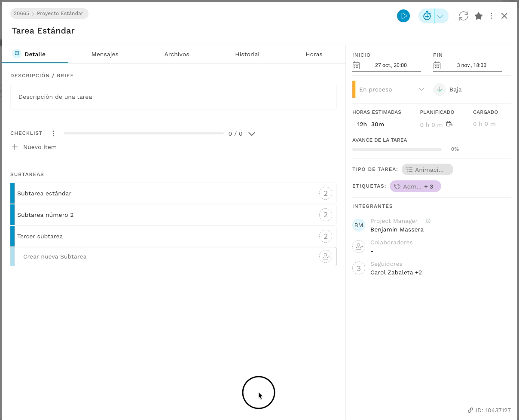Click the members badge on Tercer subtarea
Viewport: 519px width, 420px height.
(x=326, y=236)
